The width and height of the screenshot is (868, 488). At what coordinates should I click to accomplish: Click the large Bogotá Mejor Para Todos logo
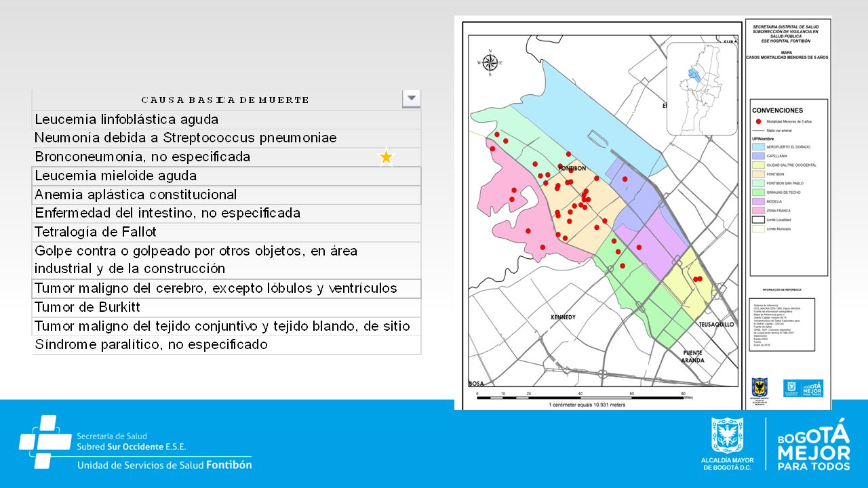tap(814, 445)
